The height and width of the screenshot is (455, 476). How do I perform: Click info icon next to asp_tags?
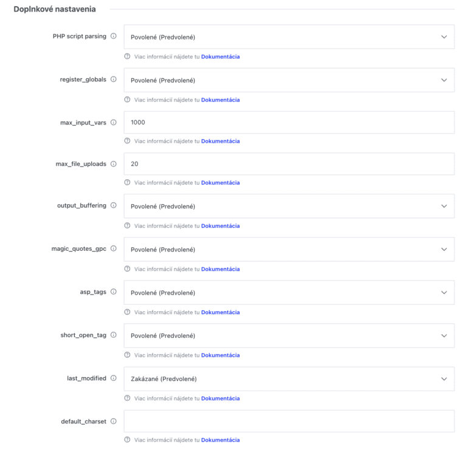pyautogui.click(x=114, y=292)
